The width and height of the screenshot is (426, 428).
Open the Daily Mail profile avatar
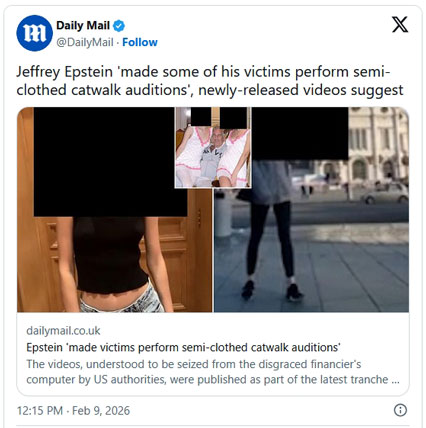click(34, 33)
